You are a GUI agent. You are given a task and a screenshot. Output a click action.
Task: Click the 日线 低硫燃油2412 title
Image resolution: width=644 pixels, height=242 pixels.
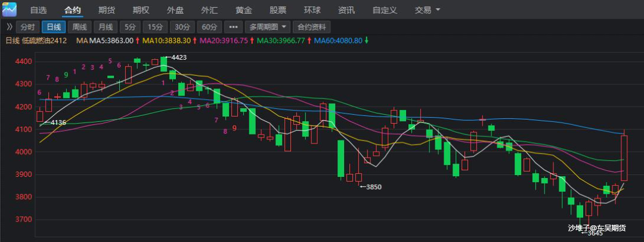click(x=36, y=41)
